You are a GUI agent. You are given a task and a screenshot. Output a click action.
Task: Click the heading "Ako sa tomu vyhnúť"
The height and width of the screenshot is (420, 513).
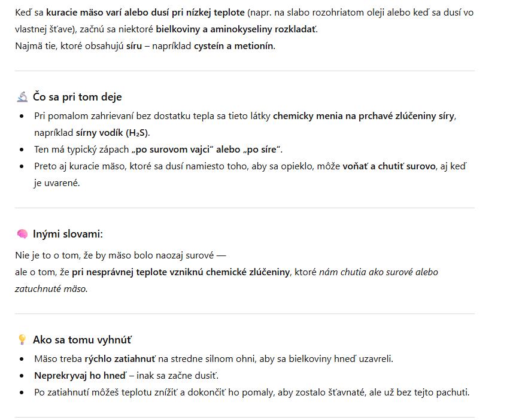click(82, 340)
